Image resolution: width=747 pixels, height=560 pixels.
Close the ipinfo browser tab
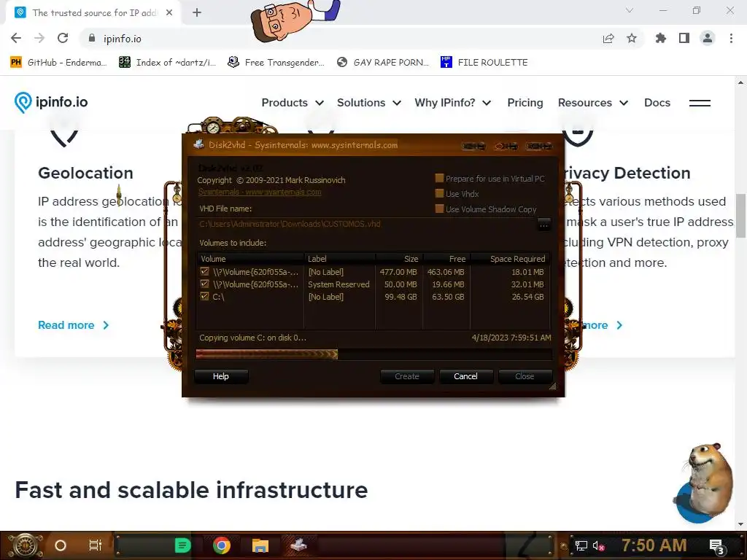[x=169, y=12]
